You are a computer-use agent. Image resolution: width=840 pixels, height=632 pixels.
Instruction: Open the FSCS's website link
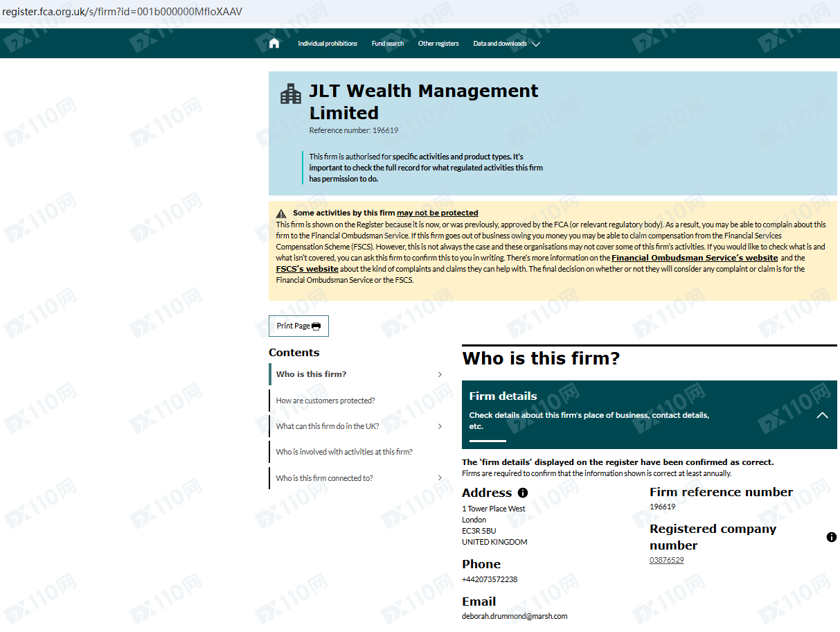pyautogui.click(x=307, y=269)
